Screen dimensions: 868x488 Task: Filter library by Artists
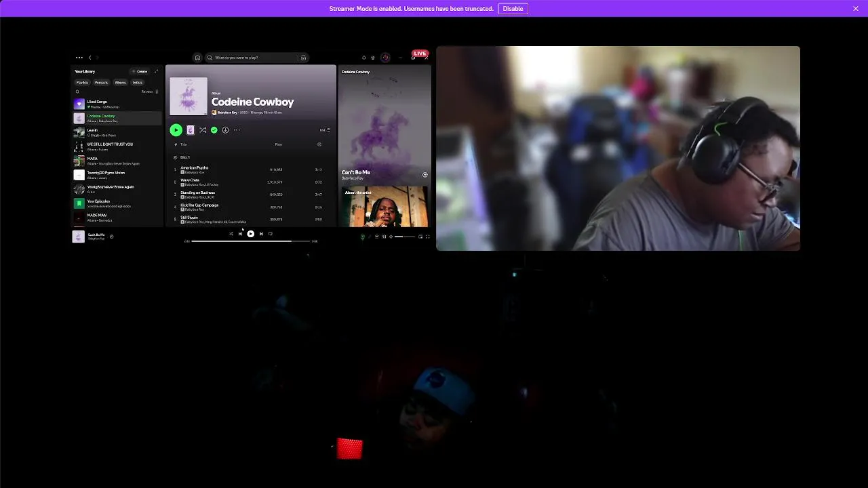tap(138, 83)
